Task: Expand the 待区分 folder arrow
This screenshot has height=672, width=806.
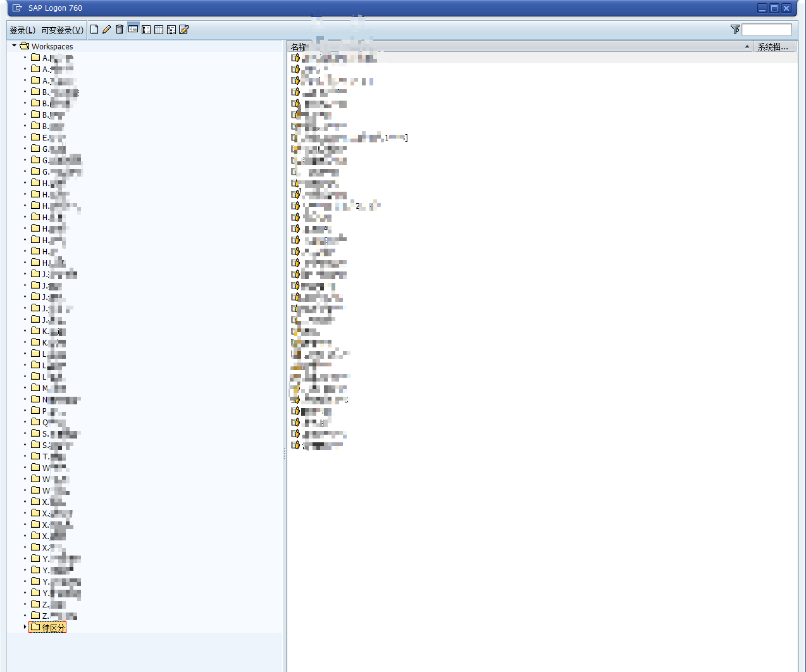Action: pyautogui.click(x=25, y=627)
